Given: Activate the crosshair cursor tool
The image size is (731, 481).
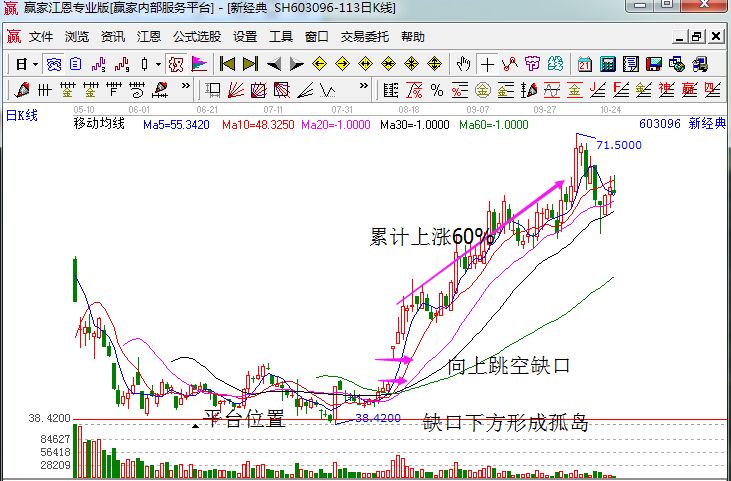Looking at the screenshot, I should (x=488, y=63).
